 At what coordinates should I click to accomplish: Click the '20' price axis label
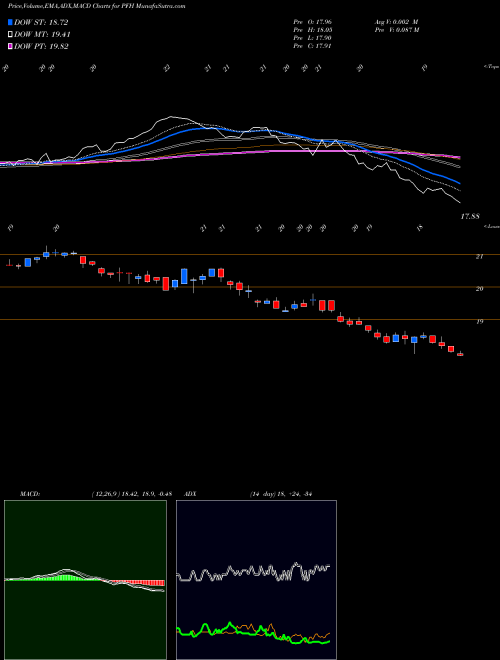point(479,289)
